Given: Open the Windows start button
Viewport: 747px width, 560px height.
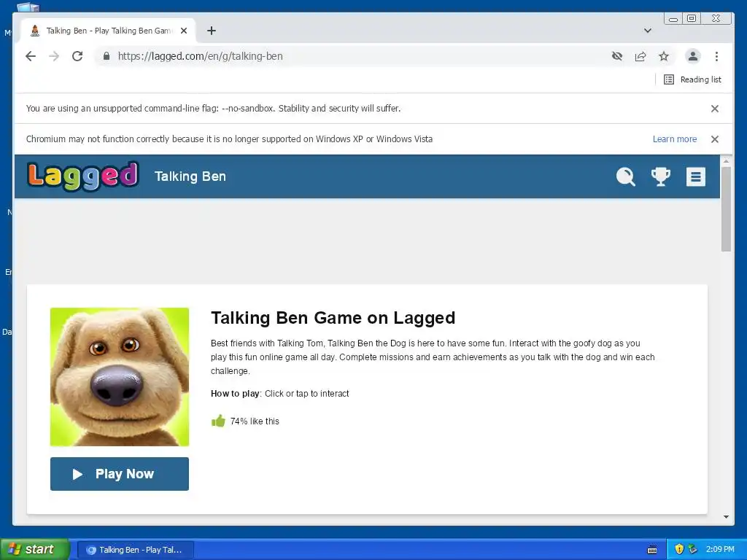Looking at the screenshot, I should pos(35,550).
